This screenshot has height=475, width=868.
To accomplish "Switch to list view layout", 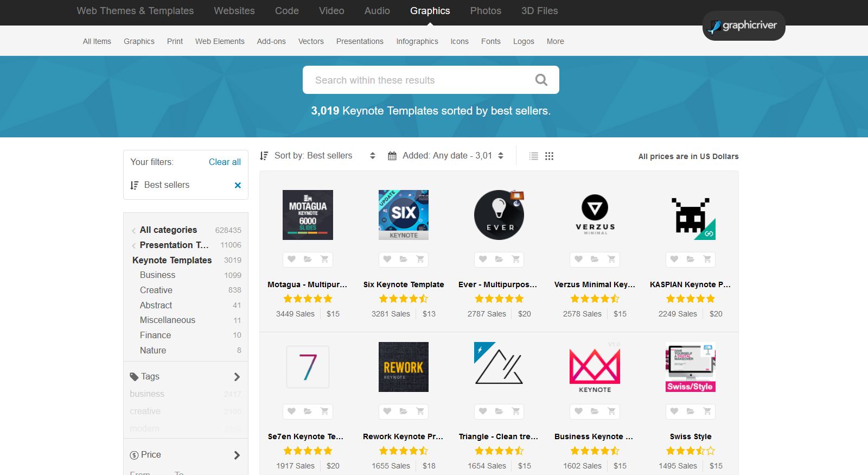I will point(534,156).
